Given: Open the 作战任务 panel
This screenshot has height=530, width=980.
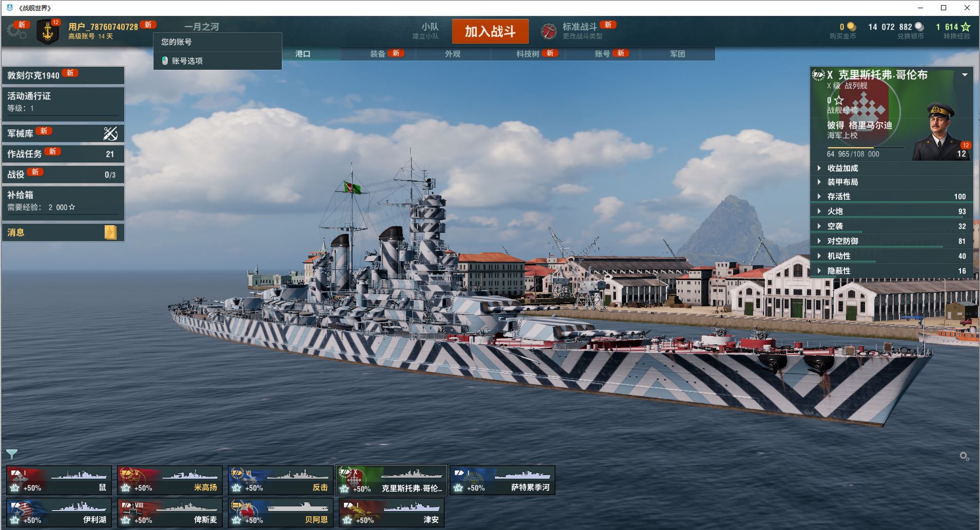Looking at the screenshot, I should [x=63, y=153].
